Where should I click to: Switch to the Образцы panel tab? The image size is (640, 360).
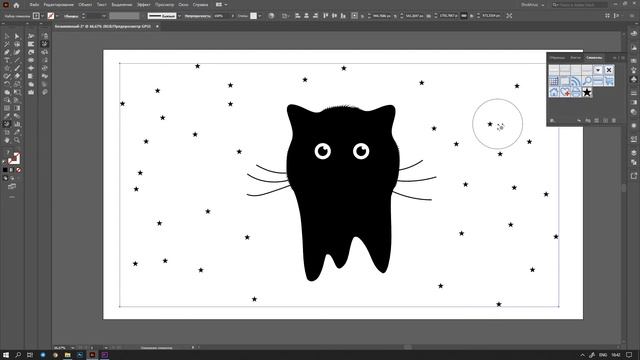(x=557, y=58)
